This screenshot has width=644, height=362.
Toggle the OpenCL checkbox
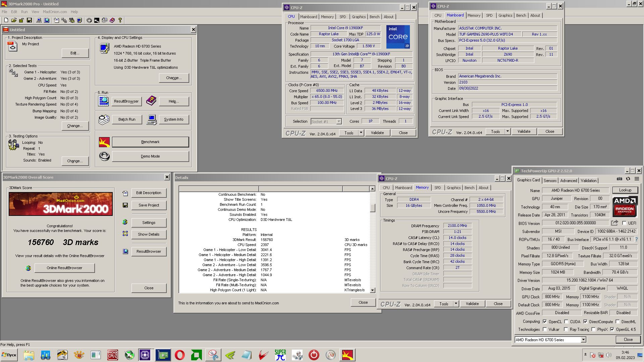pyautogui.click(x=545, y=321)
